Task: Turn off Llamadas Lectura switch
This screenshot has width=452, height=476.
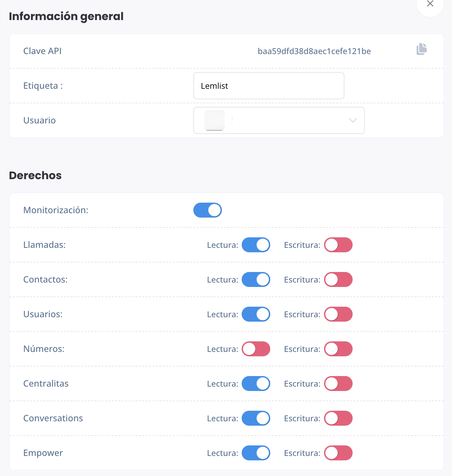Action: pyautogui.click(x=256, y=245)
